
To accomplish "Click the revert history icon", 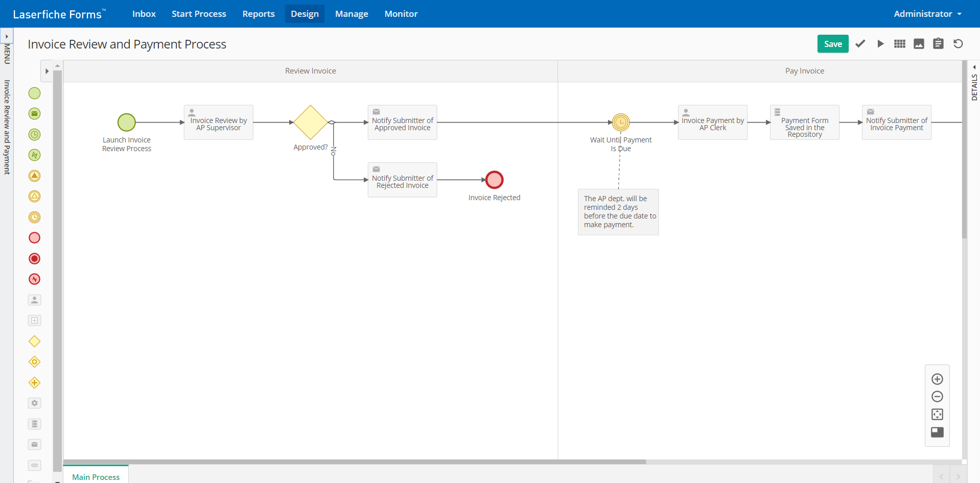I will (x=958, y=44).
